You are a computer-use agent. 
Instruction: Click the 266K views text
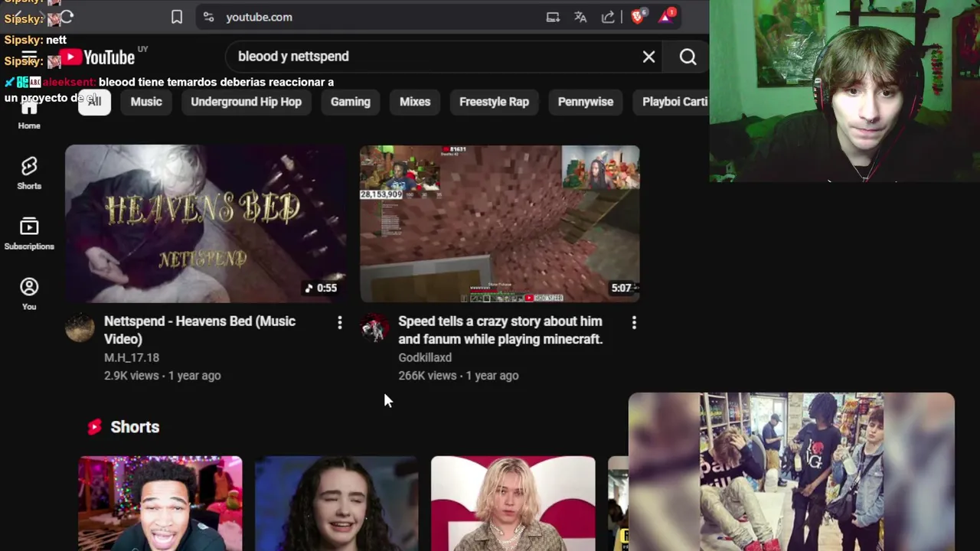(426, 376)
